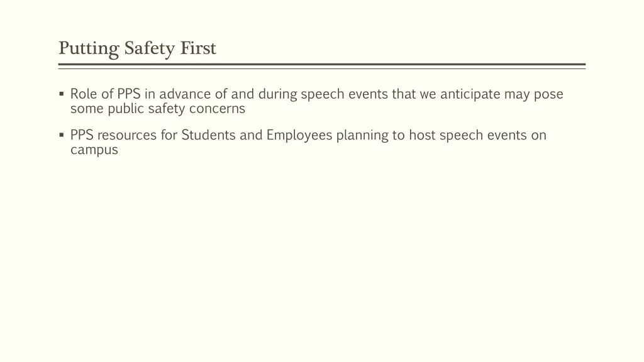
Task: Click the word "Role" starting first bullet
Action: pos(84,94)
